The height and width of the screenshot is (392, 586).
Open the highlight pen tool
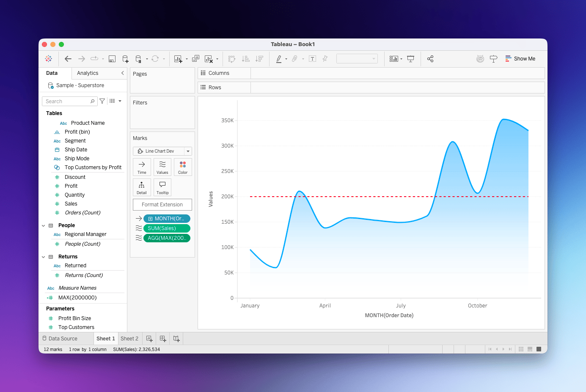(x=279, y=59)
